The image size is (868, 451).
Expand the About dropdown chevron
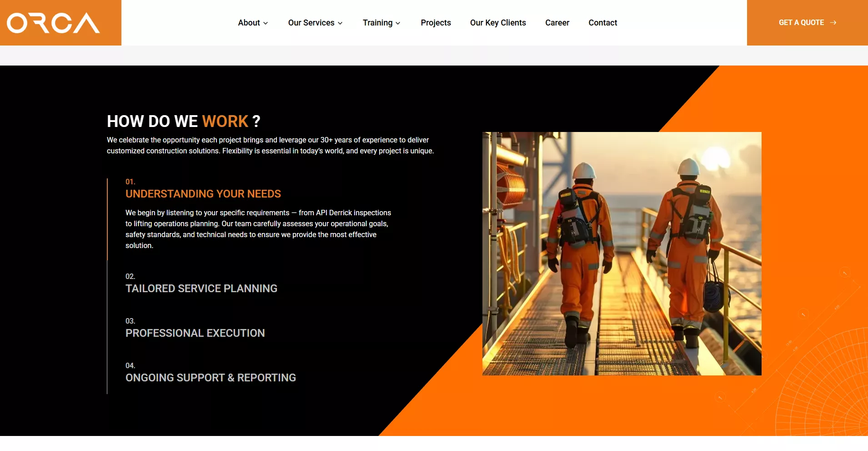266,23
